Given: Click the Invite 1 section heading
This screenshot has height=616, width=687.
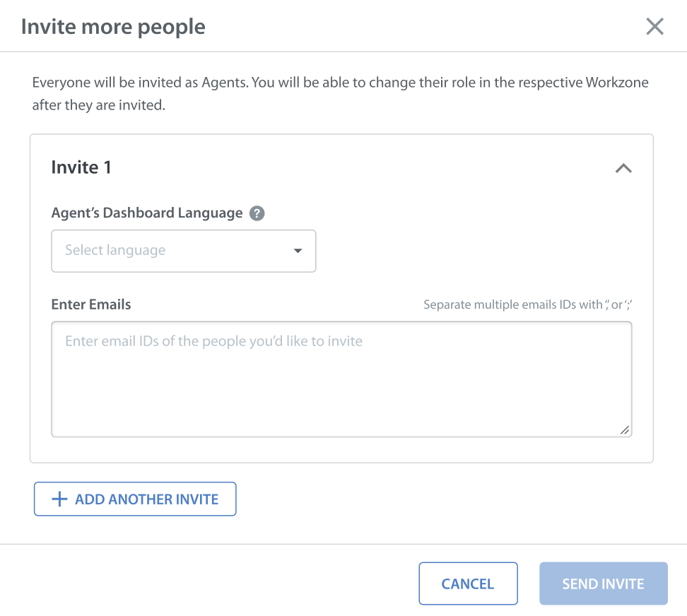Looking at the screenshot, I should click(x=81, y=167).
